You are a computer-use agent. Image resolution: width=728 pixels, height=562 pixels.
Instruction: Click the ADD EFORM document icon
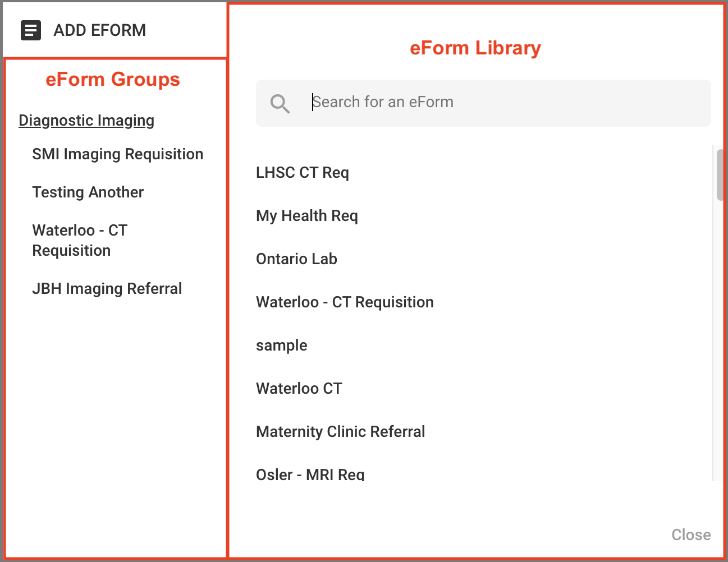[x=30, y=30]
